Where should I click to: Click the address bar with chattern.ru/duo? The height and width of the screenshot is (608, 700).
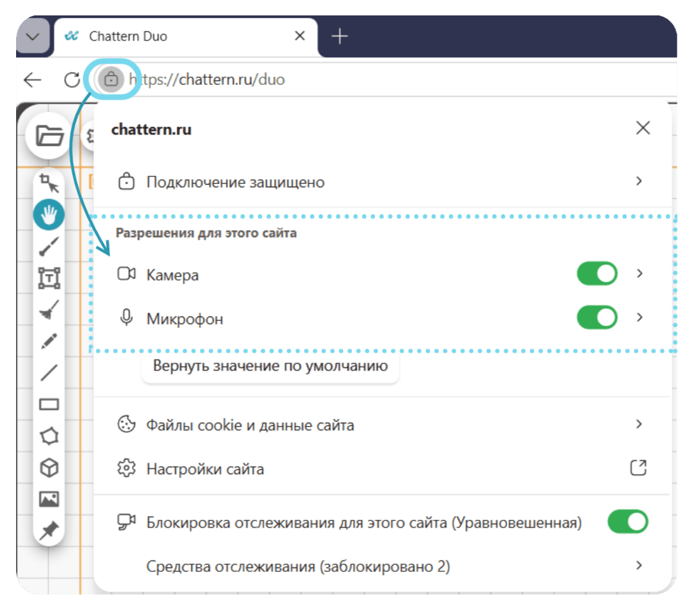click(401, 80)
